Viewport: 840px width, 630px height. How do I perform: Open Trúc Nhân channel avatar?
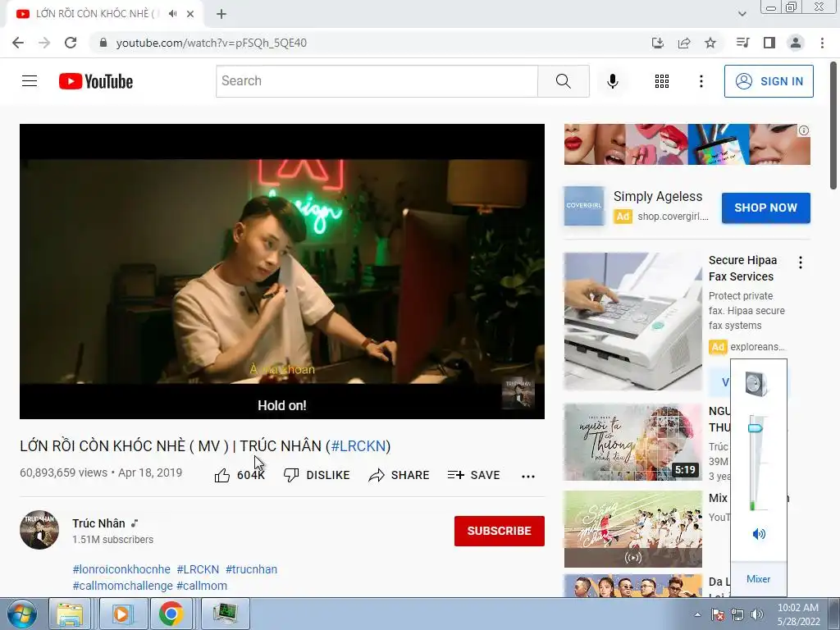[x=39, y=530]
